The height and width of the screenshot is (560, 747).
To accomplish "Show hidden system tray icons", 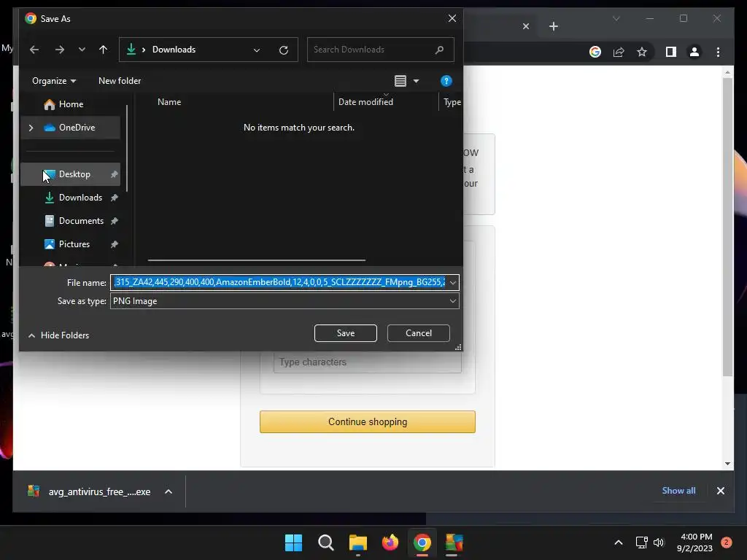I will (619, 542).
